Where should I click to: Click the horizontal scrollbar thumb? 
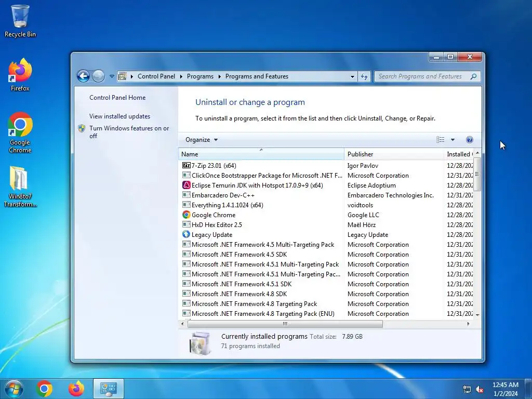click(285, 324)
